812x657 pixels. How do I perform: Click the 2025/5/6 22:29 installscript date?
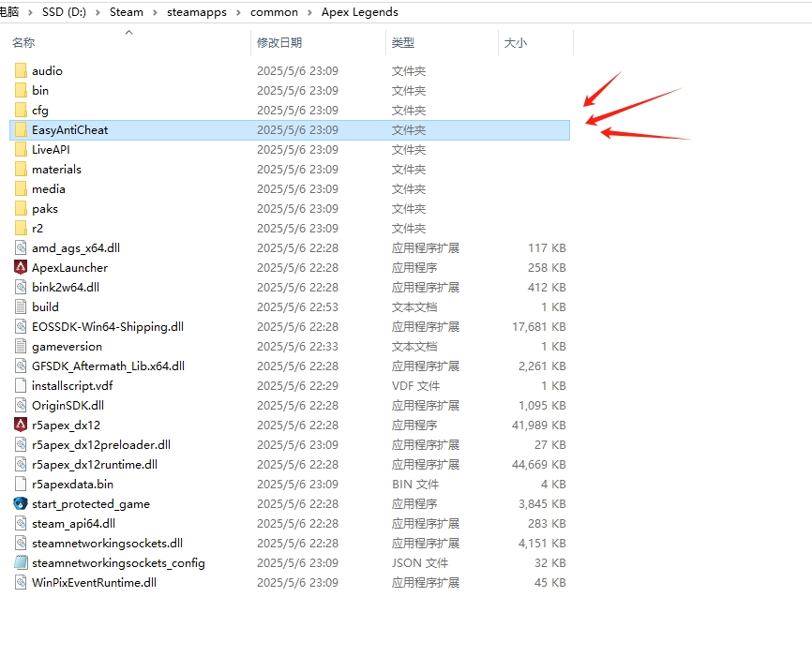point(298,386)
